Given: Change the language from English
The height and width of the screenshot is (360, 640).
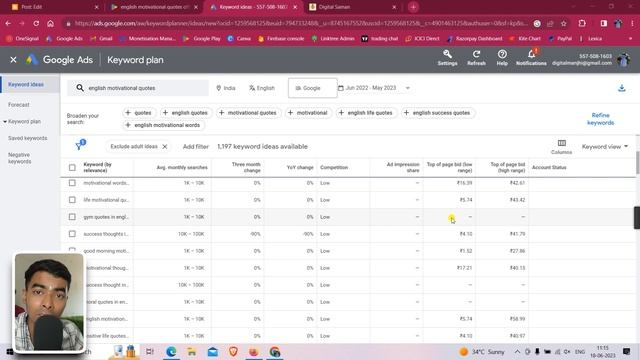Looking at the screenshot, I should pyautogui.click(x=262, y=88).
